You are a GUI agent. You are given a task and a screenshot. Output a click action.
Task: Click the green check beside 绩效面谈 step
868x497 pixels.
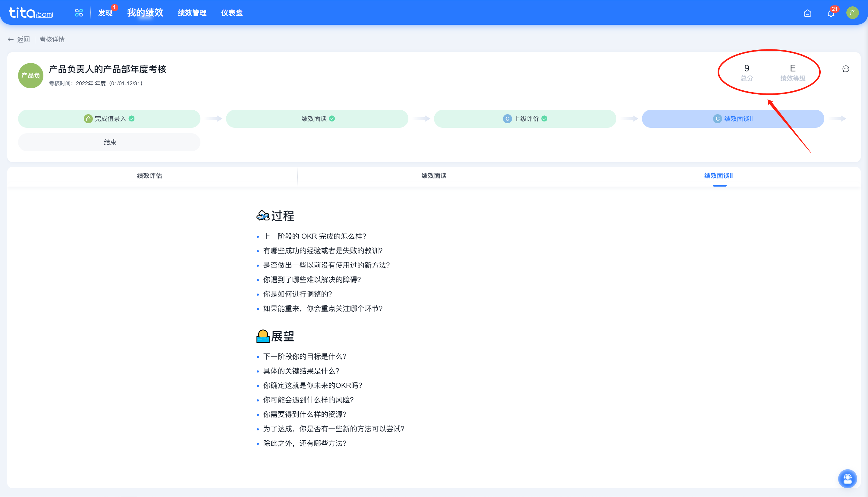pos(332,118)
